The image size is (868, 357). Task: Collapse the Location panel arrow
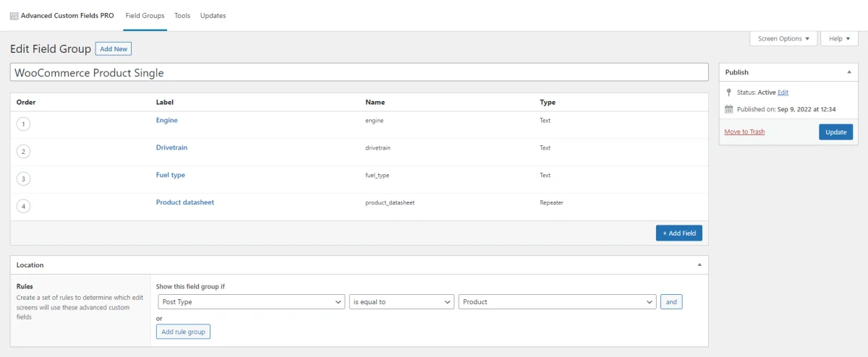coord(699,265)
